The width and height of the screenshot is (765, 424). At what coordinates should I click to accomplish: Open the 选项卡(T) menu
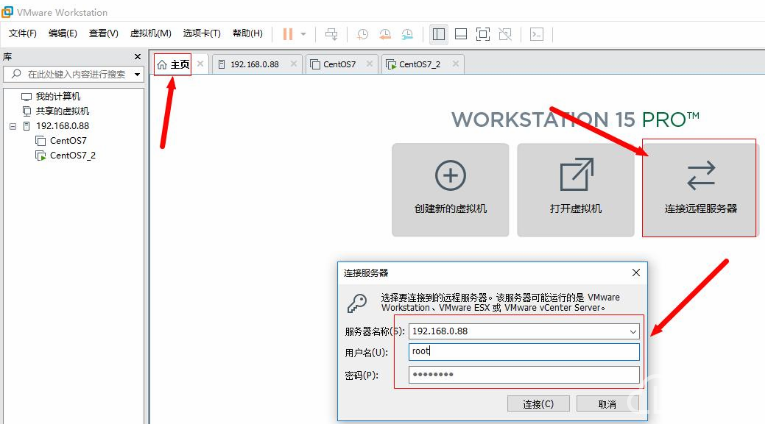pyautogui.click(x=201, y=33)
